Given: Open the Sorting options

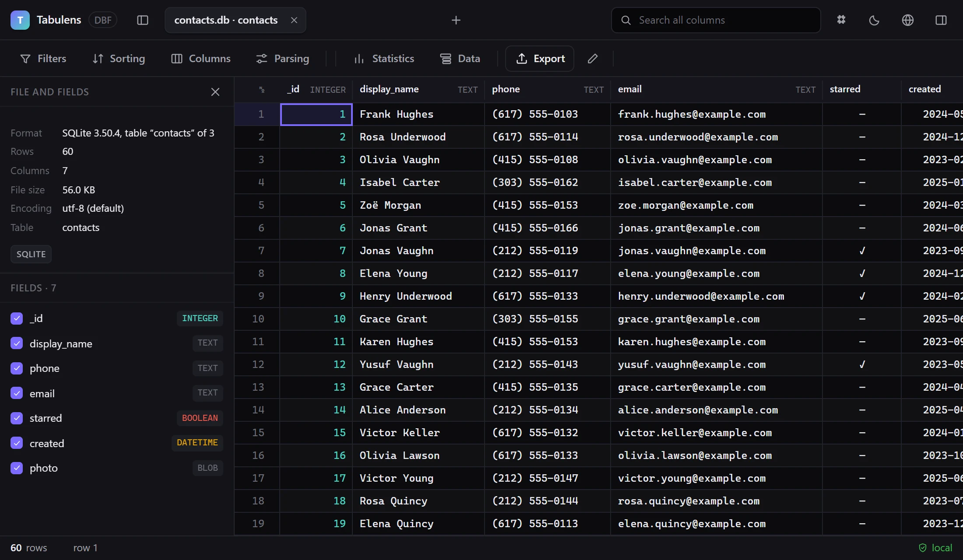Looking at the screenshot, I should tap(119, 59).
